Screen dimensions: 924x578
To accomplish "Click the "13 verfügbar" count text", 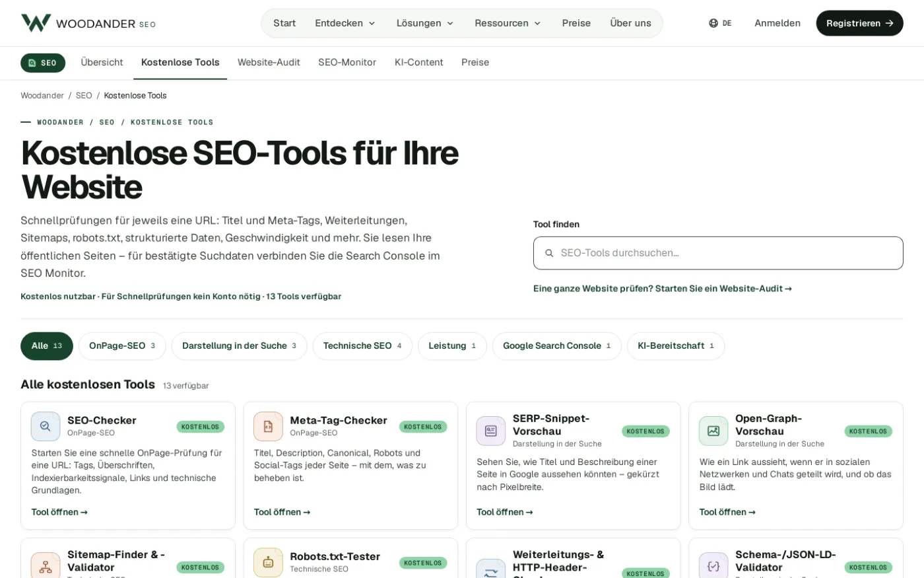I will [x=186, y=386].
